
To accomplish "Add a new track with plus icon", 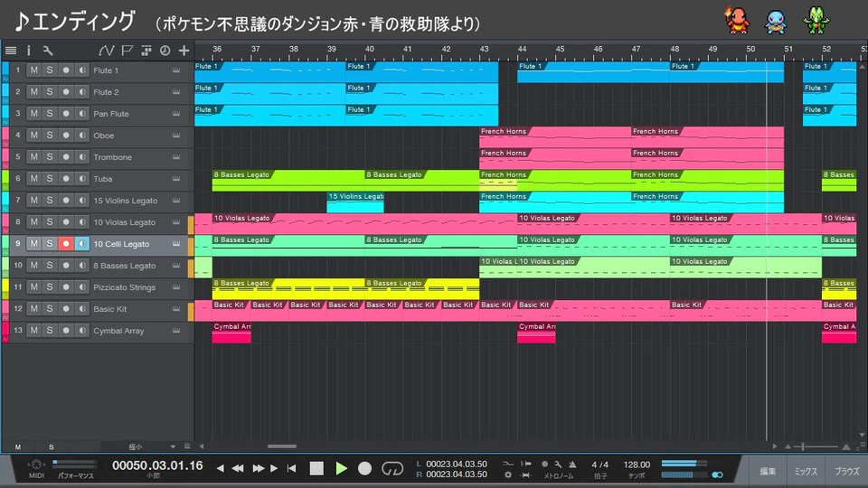I will coord(184,51).
